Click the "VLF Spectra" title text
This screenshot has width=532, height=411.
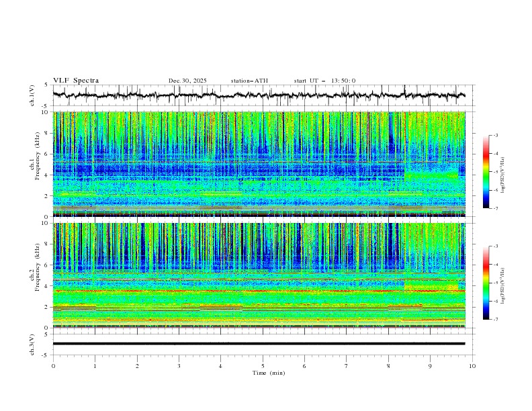[76, 81]
